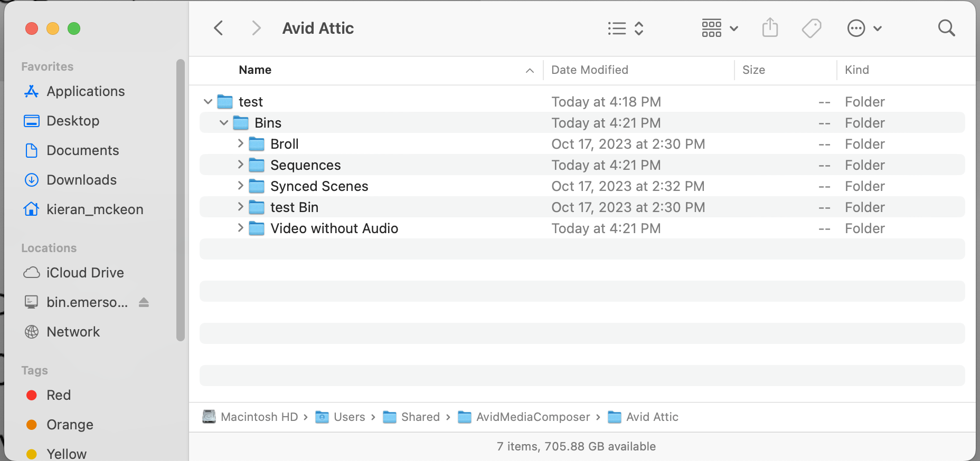This screenshot has width=980, height=461.
Task: Open kieran_mckeon home folder in sidebar
Action: pyautogui.click(x=95, y=209)
